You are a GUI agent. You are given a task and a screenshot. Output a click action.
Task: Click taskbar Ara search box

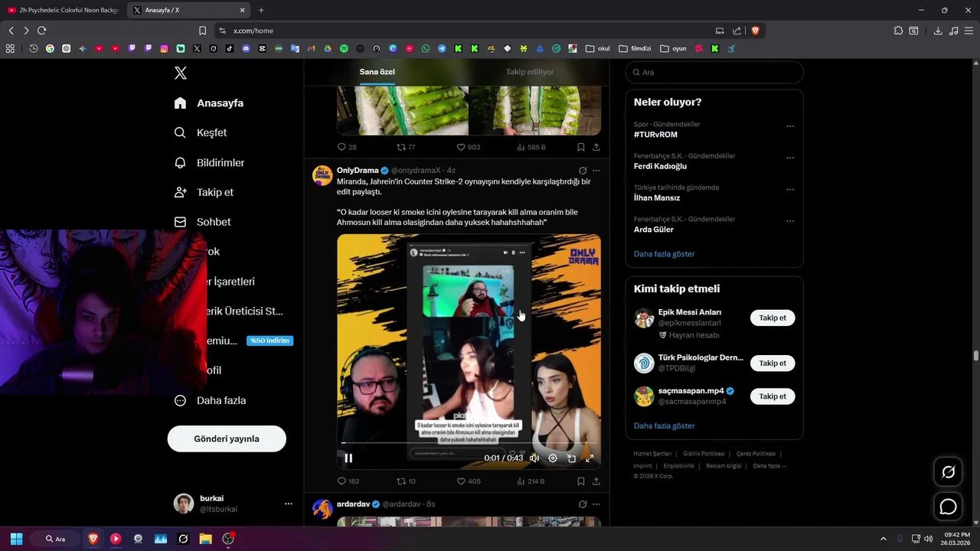coord(55,539)
